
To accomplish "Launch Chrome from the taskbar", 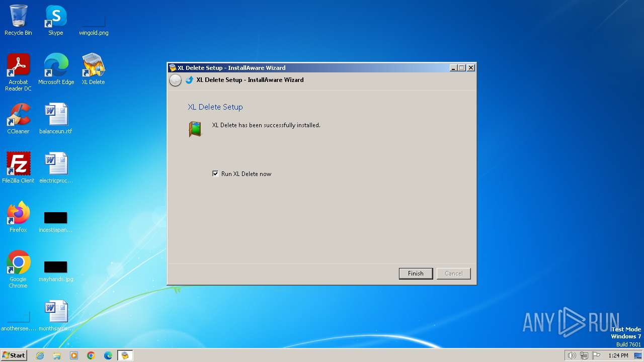I will [91, 355].
